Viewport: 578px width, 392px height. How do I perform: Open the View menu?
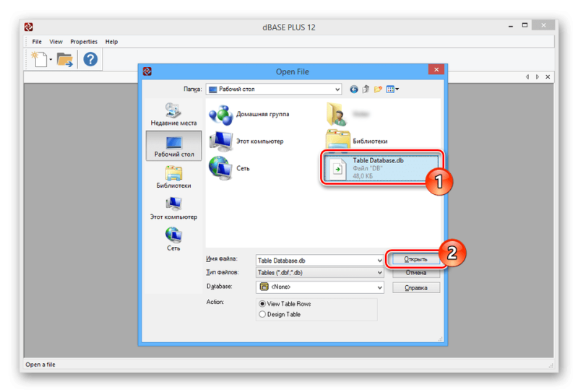coord(56,42)
